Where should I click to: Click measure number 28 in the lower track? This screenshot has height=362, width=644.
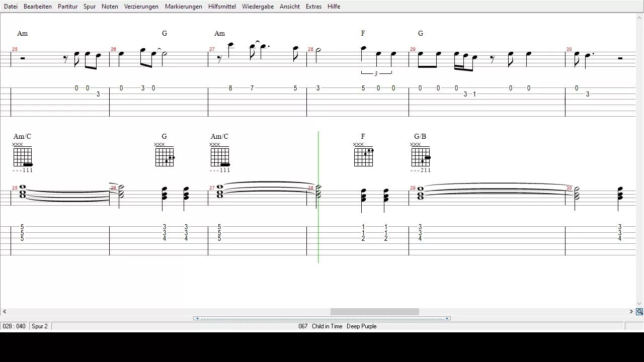tap(311, 188)
